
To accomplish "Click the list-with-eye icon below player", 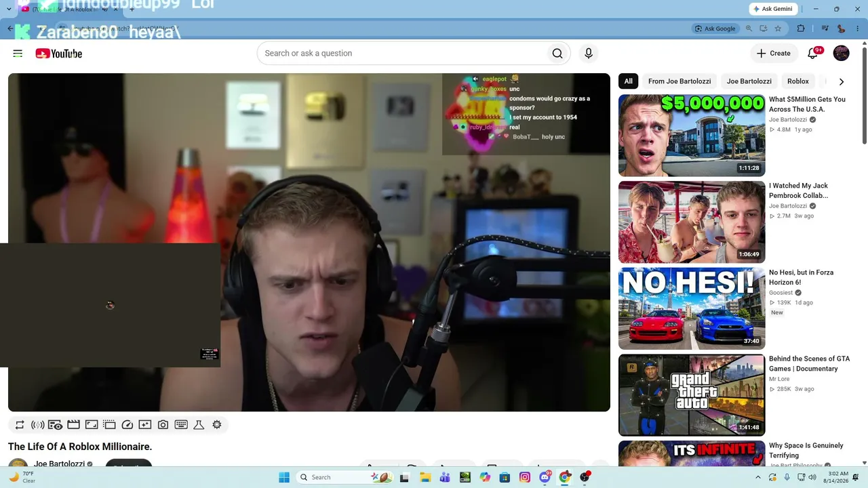I will coord(56,425).
